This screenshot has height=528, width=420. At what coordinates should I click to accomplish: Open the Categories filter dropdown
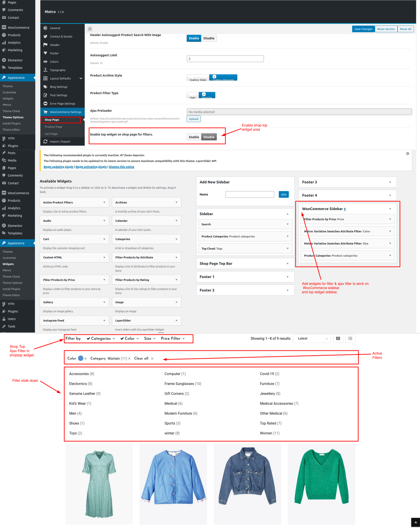(x=101, y=339)
